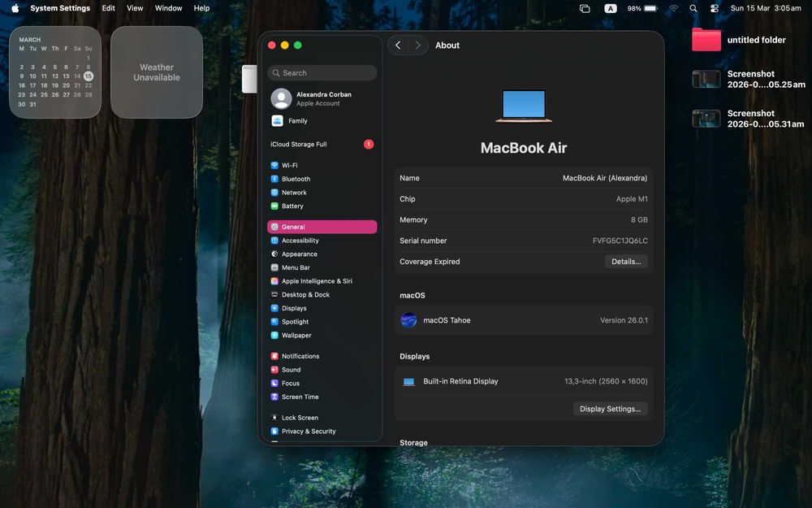This screenshot has width=812, height=508.
Task: Open the iCloud Storage Full notice
Action: (x=298, y=145)
